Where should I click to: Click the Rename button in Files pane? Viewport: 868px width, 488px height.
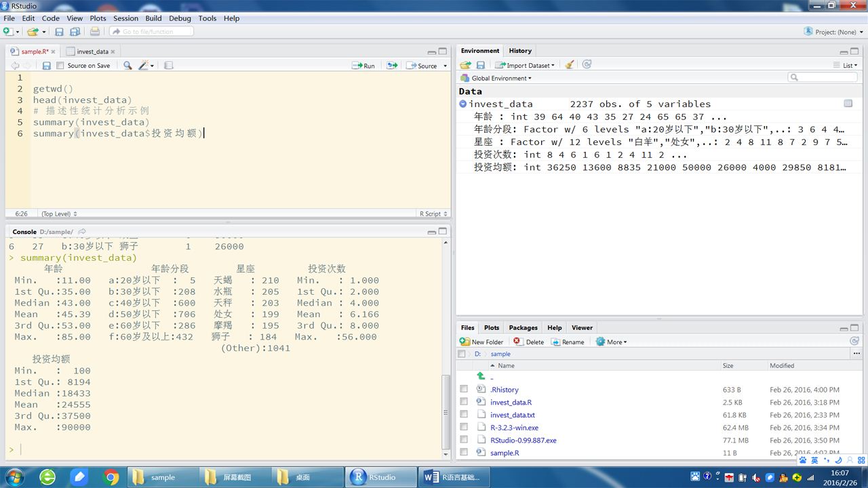click(x=568, y=342)
